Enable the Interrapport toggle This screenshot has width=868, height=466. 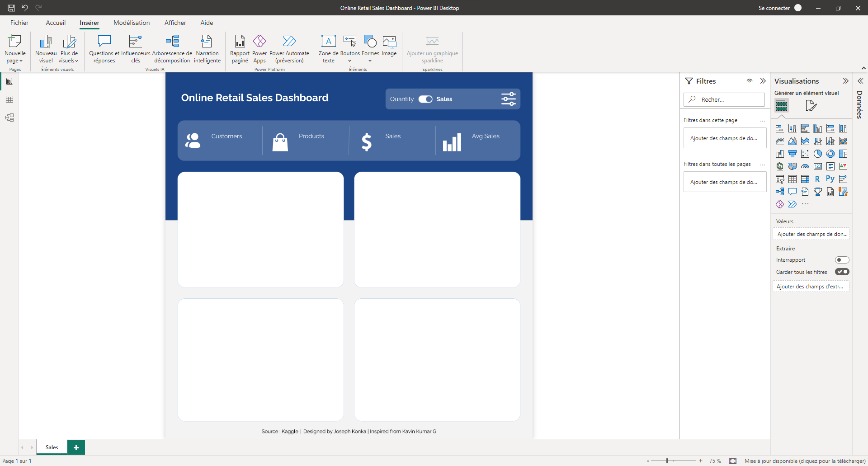(x=842, y=260)
